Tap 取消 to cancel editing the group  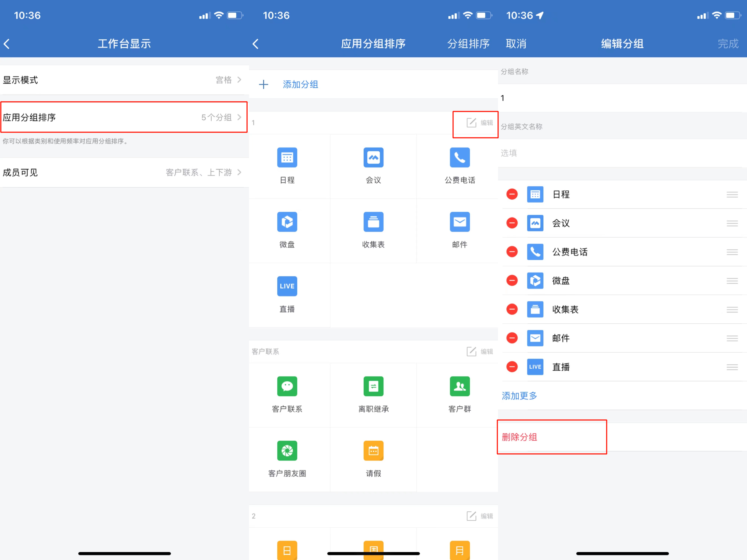[x=516, y=44]
